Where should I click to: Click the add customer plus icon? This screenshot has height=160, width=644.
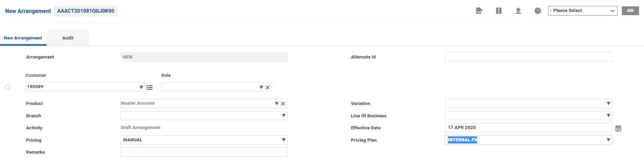pos(8,87)
